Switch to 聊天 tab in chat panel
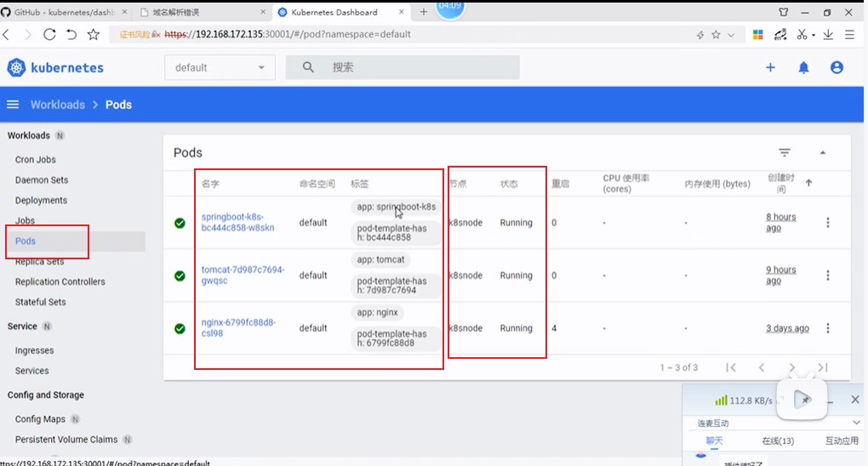 714,440
